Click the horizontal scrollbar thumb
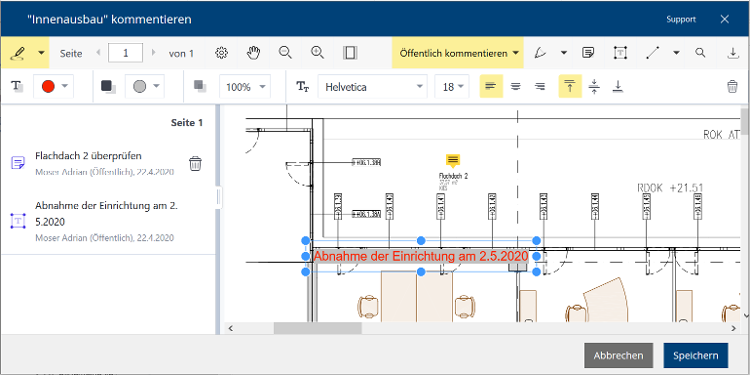Screen dimensions: 750x375 click(x=318, y=328)
